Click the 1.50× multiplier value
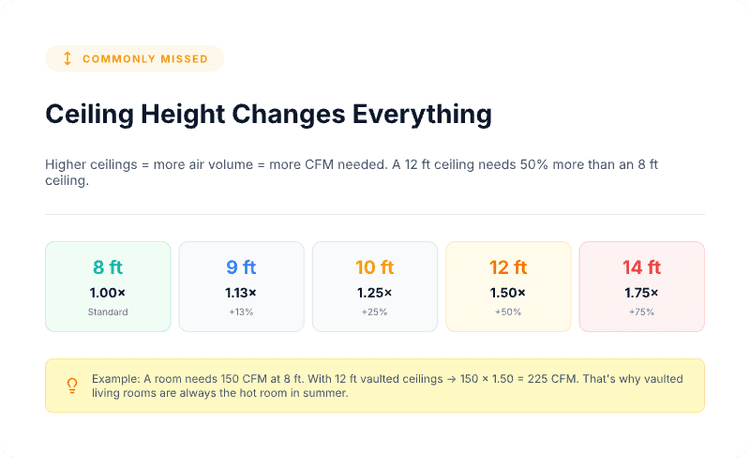Viewport: 750px width, 458px height. 508,293
